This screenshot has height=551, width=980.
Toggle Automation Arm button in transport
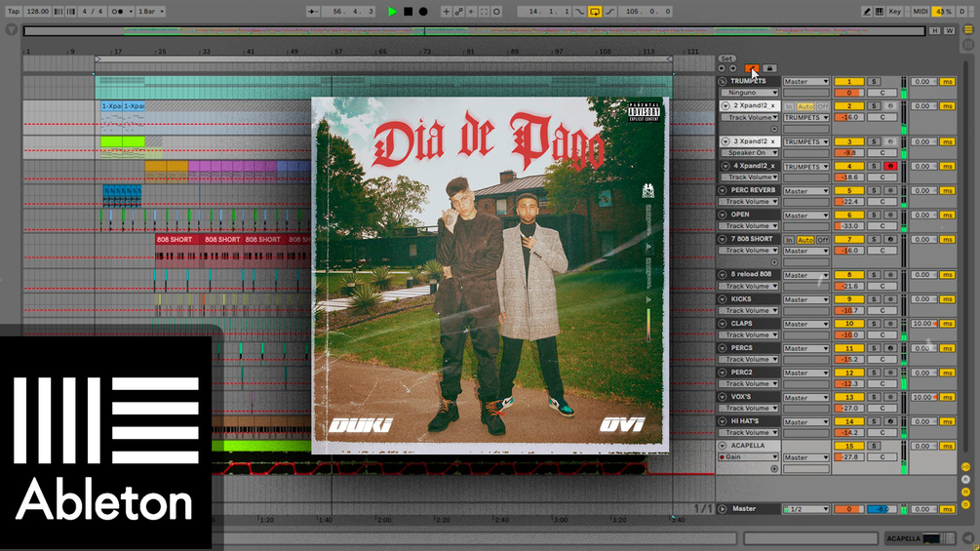point(458,12)
